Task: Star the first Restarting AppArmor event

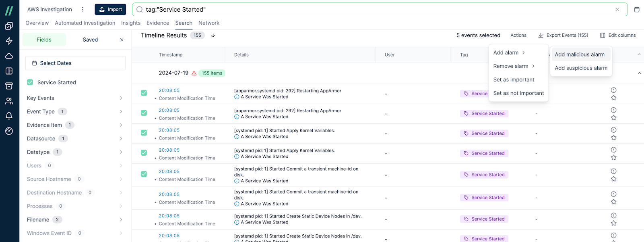Action: coord(613,98)
